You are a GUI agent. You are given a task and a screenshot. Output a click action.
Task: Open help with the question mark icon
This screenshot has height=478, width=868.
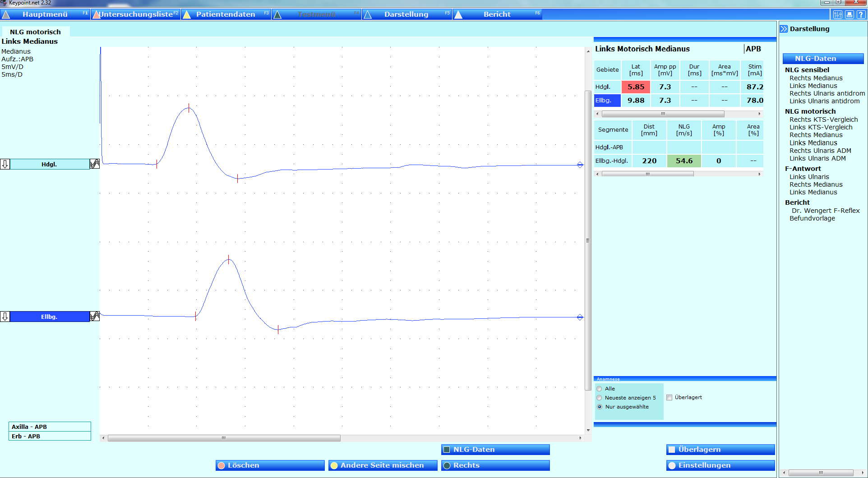pos(861,14)
